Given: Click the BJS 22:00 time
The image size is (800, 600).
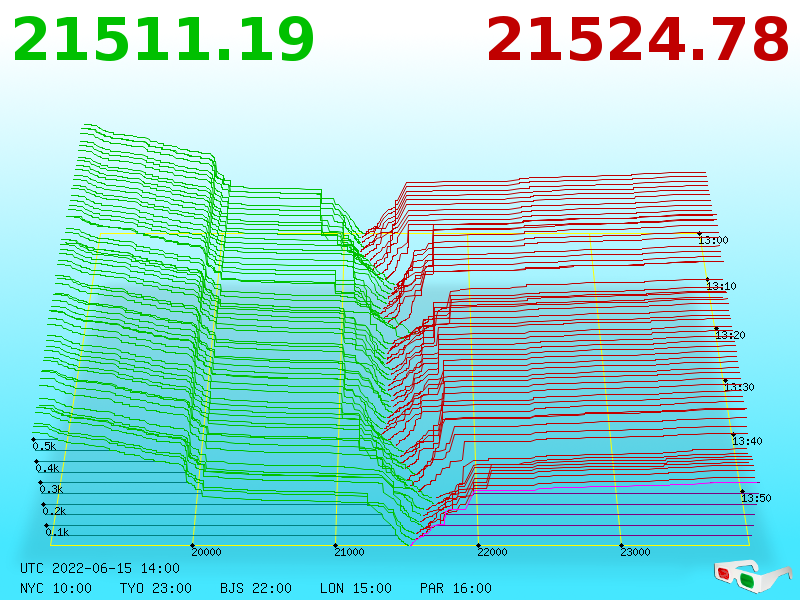Looking at the screenshot, I should point(256,588).
